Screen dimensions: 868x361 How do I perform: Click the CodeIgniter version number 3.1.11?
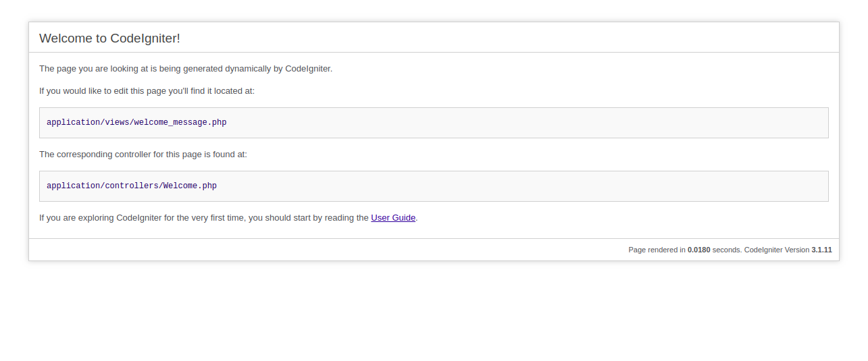[x=821, y=250]
